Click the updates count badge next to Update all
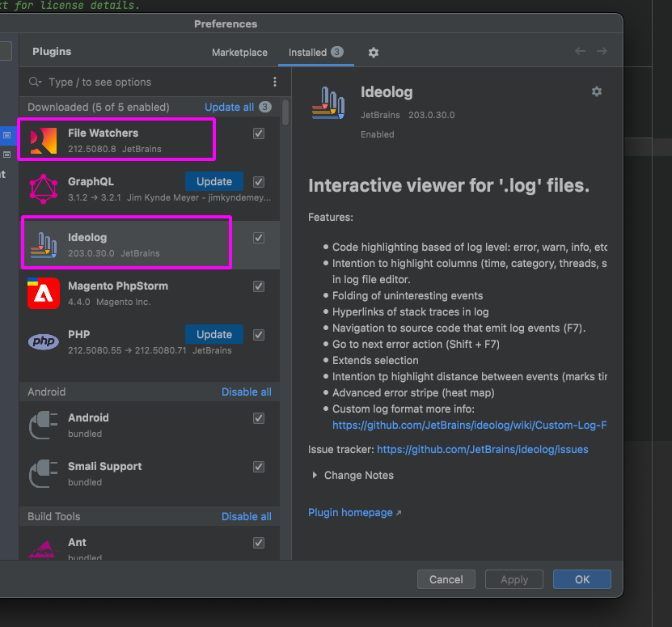672x627 pixels. (x=265, y=107)
